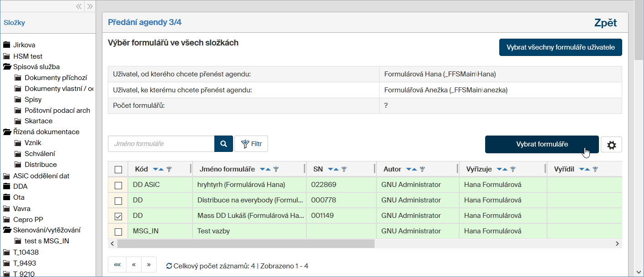Open the Dokumenty příchozí folder
This screenshot has height=277, width=644.
[56, 78]
